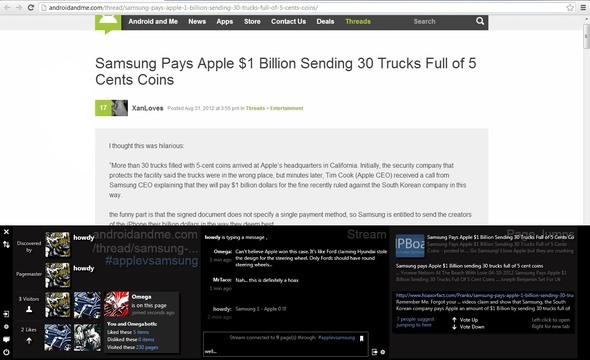Click the send arrow icon beside stream box
The image size is (590, 360).
tap(374, 352)
